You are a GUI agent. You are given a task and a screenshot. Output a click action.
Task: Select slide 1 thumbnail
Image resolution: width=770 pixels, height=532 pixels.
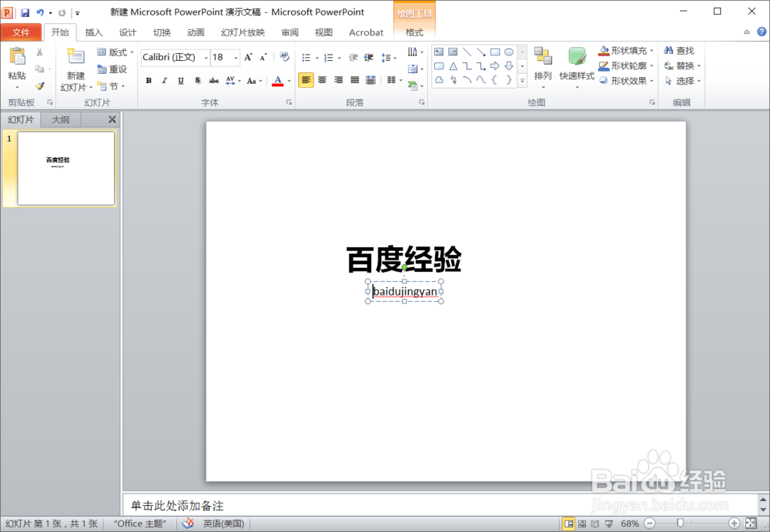click(x=65, y=168)
